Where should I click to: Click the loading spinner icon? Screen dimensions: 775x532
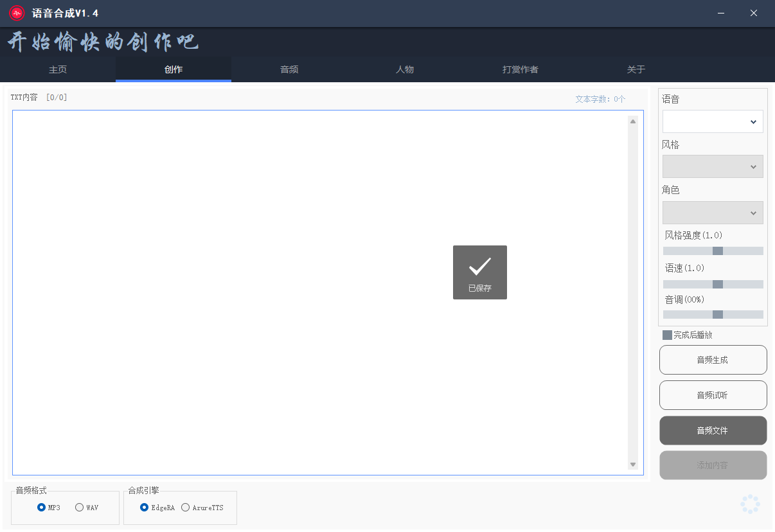(x=750, y=504)
